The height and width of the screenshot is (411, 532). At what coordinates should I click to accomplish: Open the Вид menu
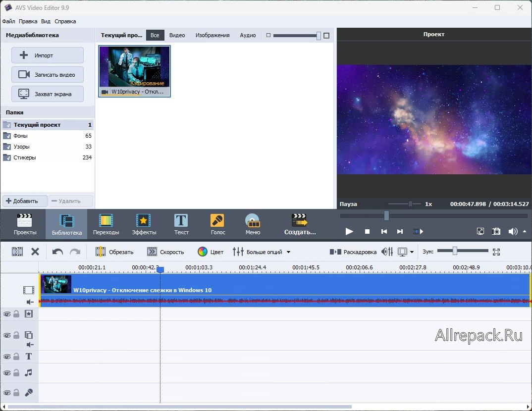click(46, 21)
